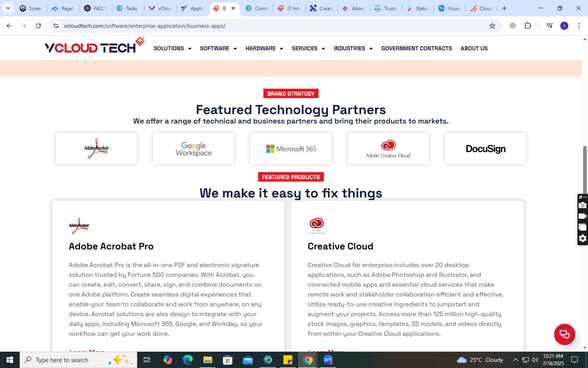Image resolution: width=588 pixels, height=368 pixels.
Task: Click the side panel gallery icon
Action: coord(583,227)
